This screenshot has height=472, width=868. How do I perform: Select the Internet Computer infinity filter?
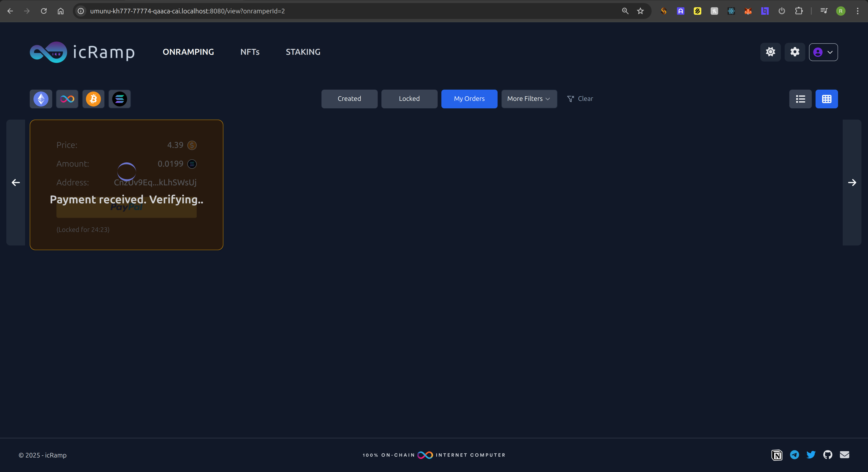pyautogui.click(x=67, y=99)
